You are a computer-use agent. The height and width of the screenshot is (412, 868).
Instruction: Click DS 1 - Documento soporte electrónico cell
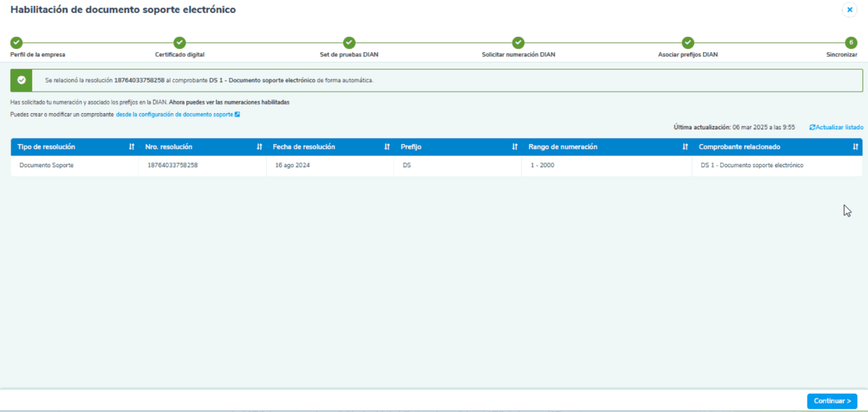pyautogui.click(x=752, y=165)
